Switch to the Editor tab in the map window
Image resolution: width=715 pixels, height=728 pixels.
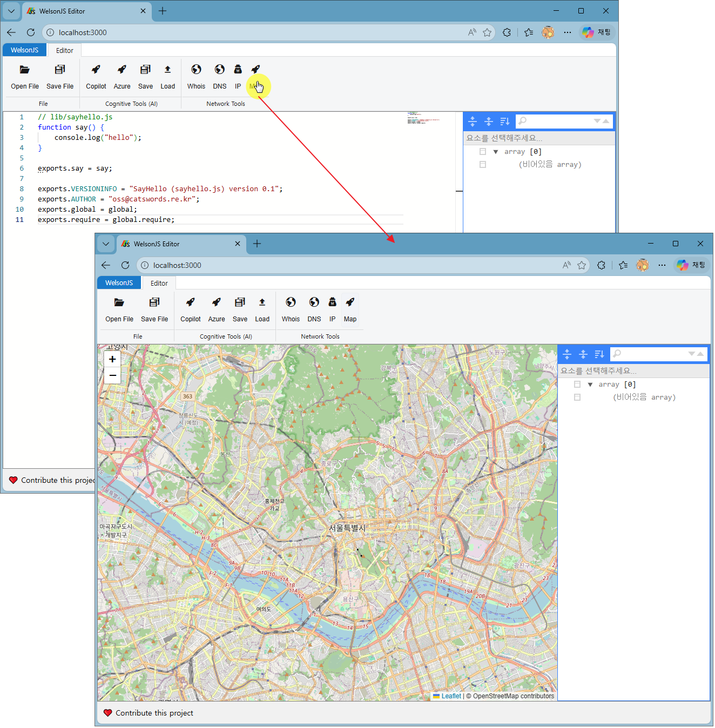coord(159,283)
